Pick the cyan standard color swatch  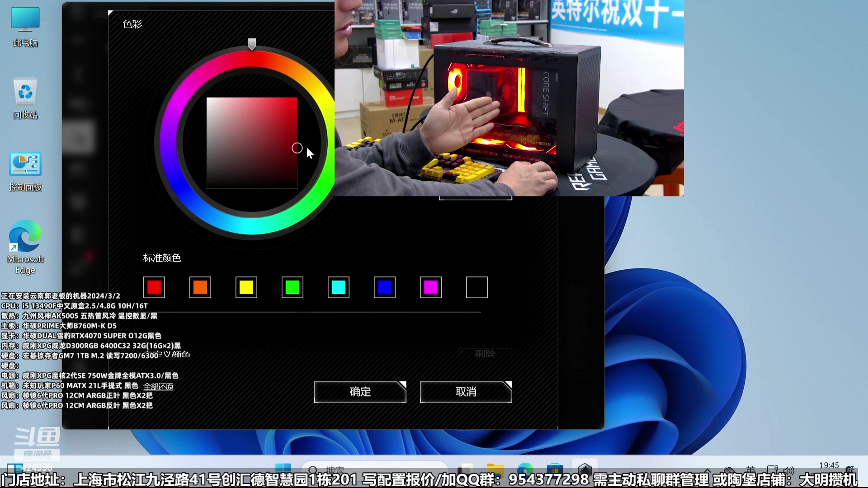[x=339, y=287]
